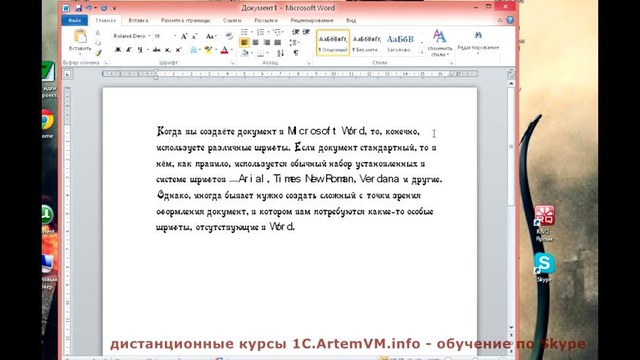Sort text with A-Z sort icon

[x=280, y=53]
